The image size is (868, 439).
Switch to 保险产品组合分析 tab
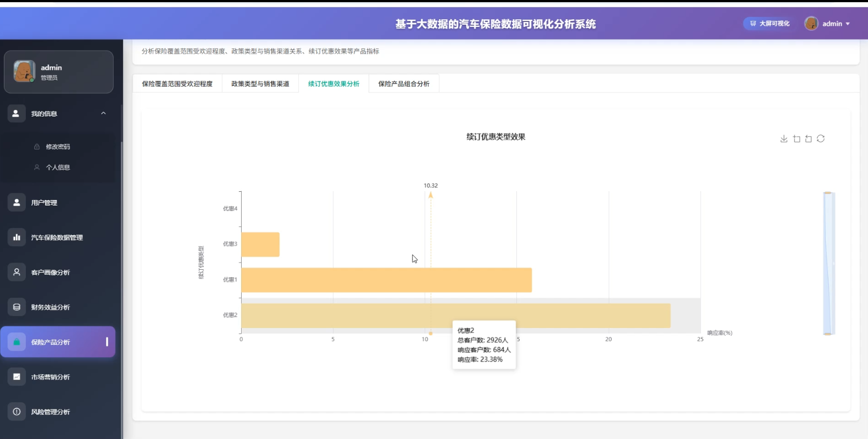(x=404, y=84)
